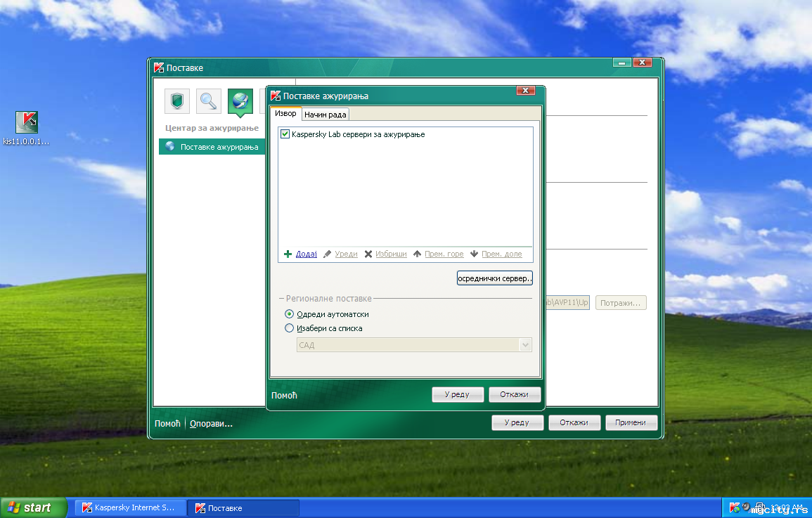Click the Прем. доле link

point(502,254)
